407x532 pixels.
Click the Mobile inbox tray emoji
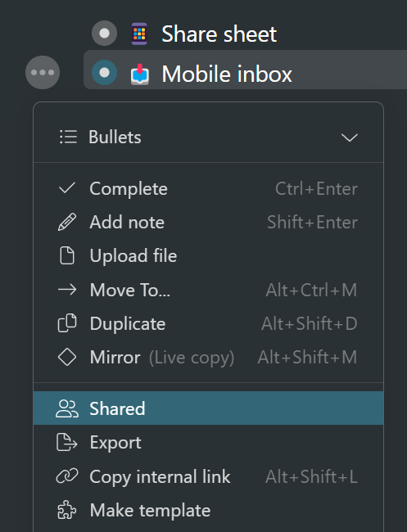pyautogui.click(x=140, y=74)
